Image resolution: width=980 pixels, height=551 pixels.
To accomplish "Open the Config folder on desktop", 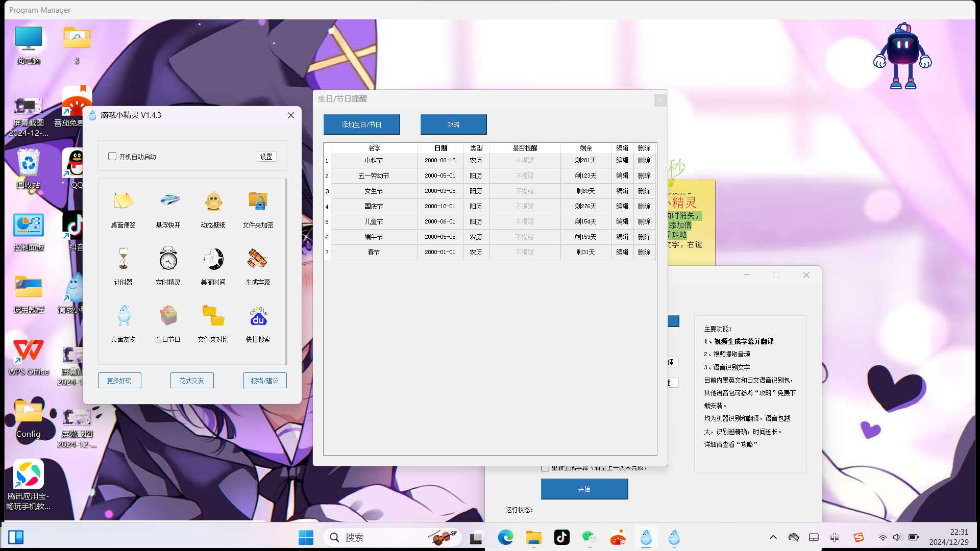I will (x=29, y=418).
